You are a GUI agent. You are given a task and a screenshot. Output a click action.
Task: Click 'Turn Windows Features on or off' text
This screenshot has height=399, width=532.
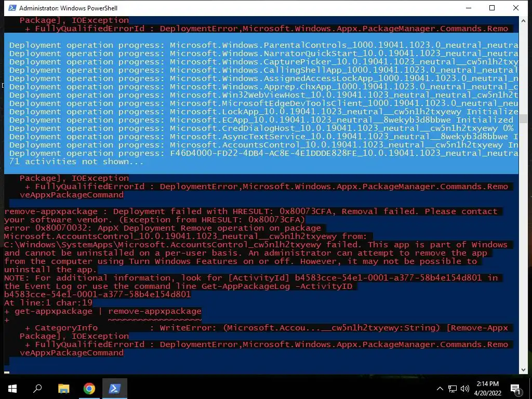(209, 261)
